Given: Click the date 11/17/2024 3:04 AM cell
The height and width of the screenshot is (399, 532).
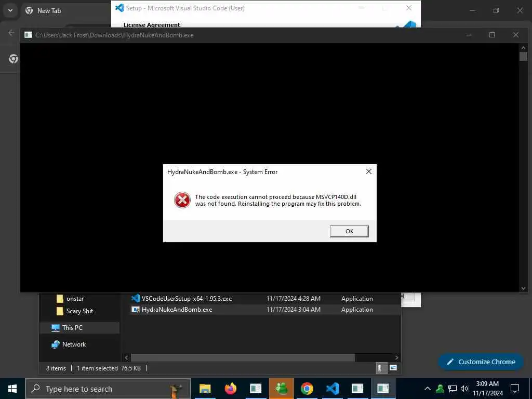Looking at the screenshot, I should click(x=293, y=310).
